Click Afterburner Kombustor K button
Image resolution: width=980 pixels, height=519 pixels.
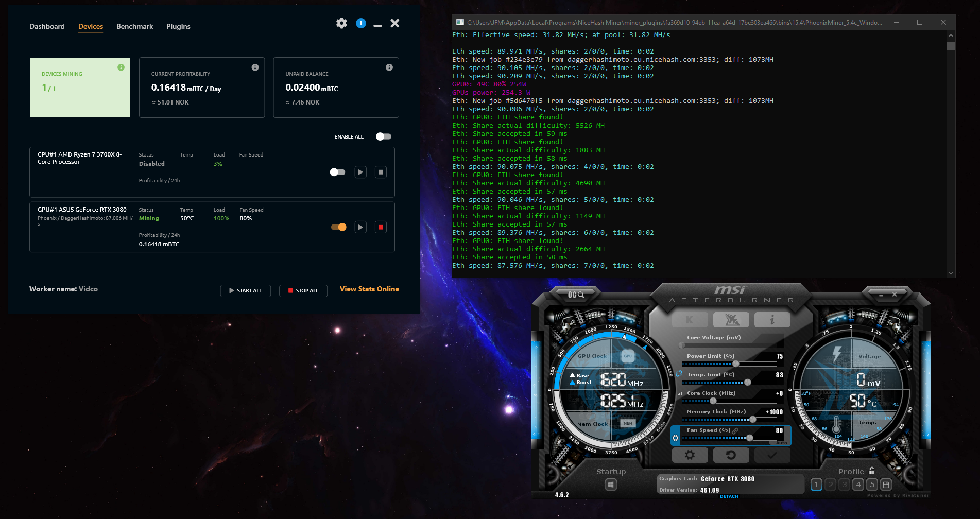tap(690, 320)
